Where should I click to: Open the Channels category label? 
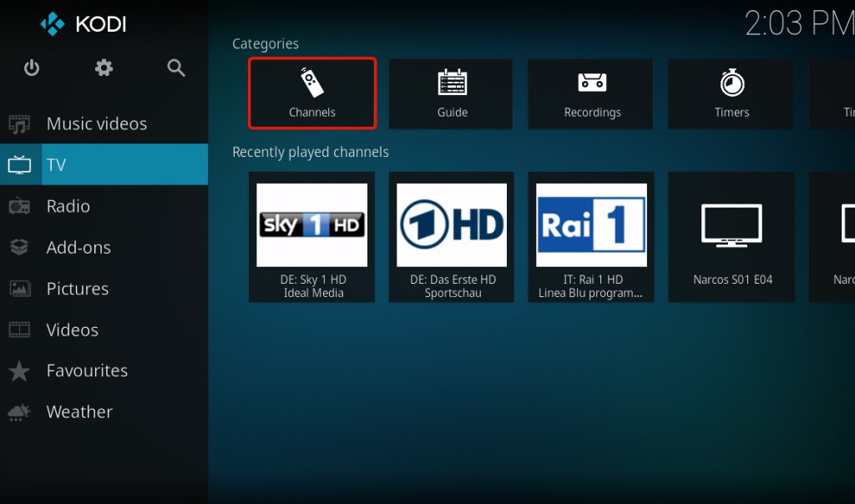click(312, 113)
